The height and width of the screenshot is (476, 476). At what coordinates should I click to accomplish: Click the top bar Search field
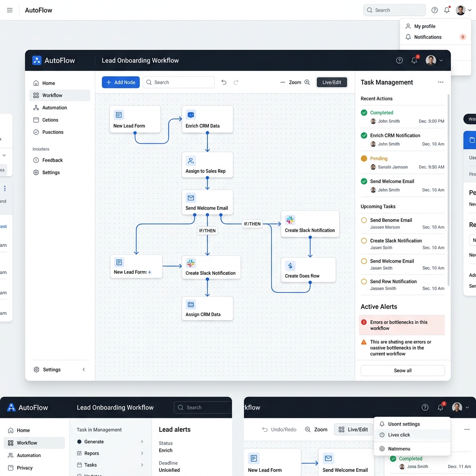tap(394, 10)
